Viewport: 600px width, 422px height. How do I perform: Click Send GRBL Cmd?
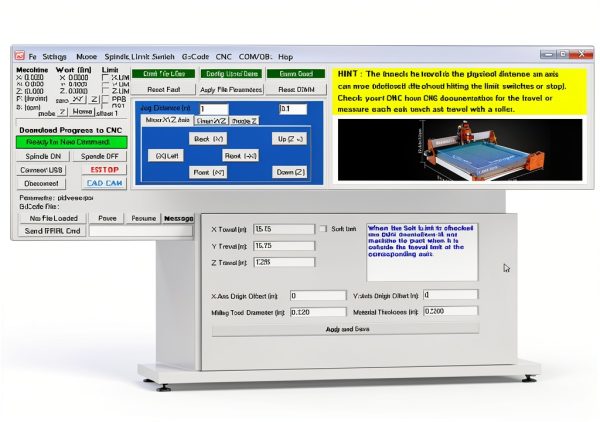pos(52,231)
